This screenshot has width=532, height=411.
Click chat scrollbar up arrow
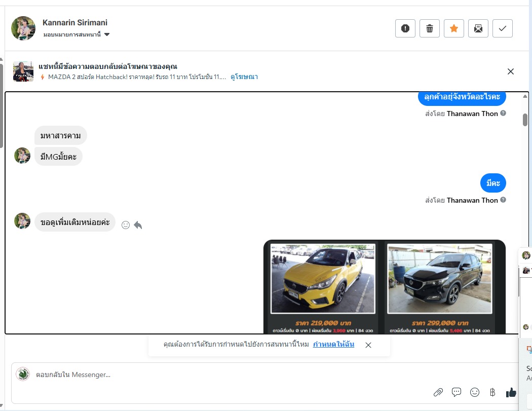point(525,96)
